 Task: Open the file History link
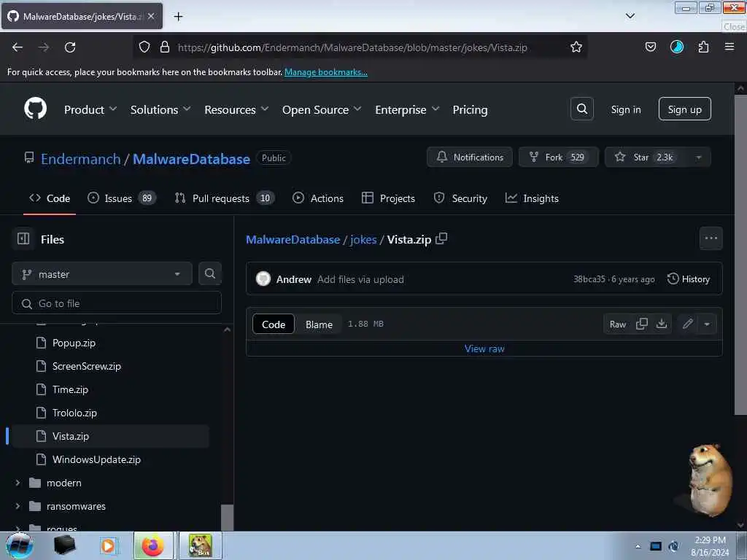coord(689,279)
